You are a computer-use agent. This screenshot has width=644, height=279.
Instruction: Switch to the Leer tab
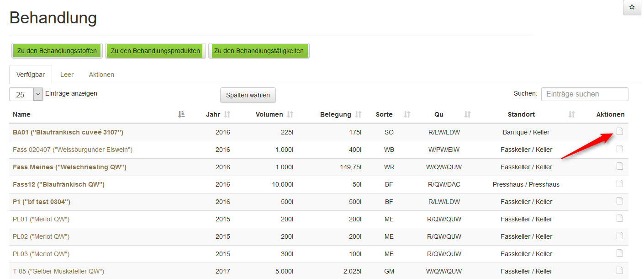point(67,75)
